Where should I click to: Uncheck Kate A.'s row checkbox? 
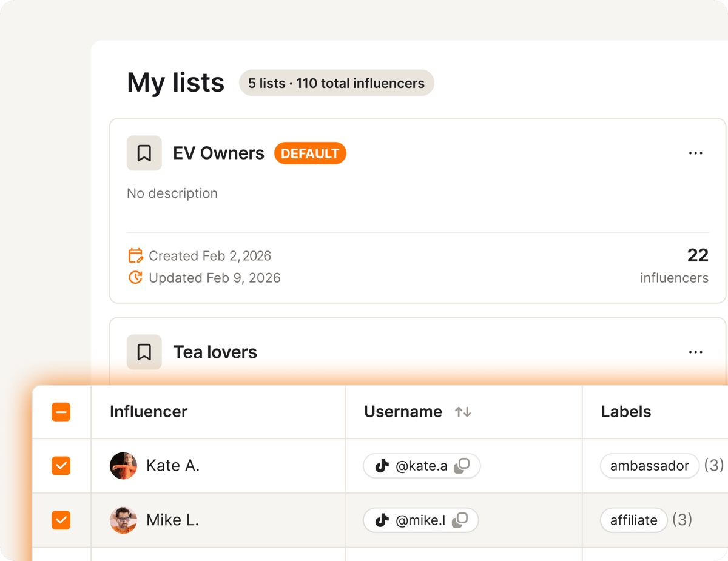61,466
